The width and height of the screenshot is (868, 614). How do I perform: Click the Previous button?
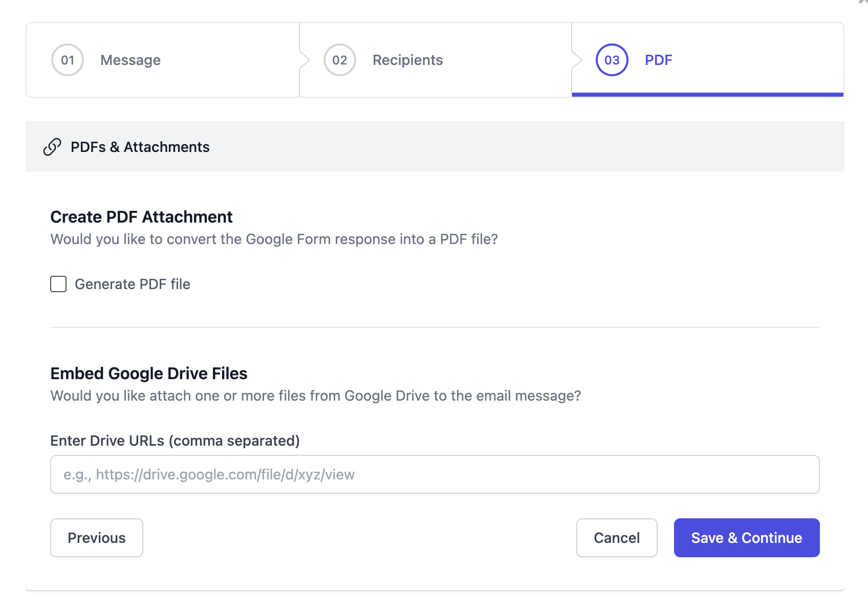click(x=96, y=538)
